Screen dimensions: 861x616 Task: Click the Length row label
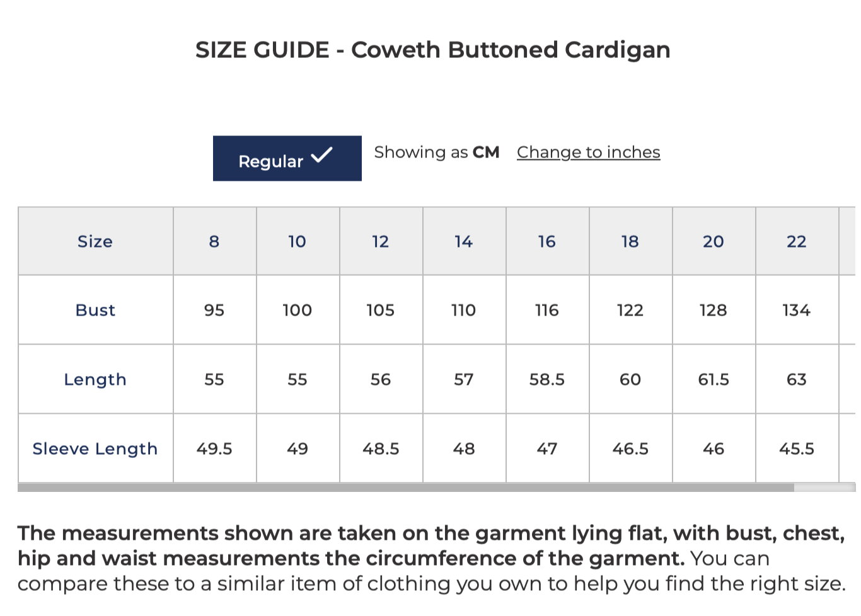pos(95,379)
